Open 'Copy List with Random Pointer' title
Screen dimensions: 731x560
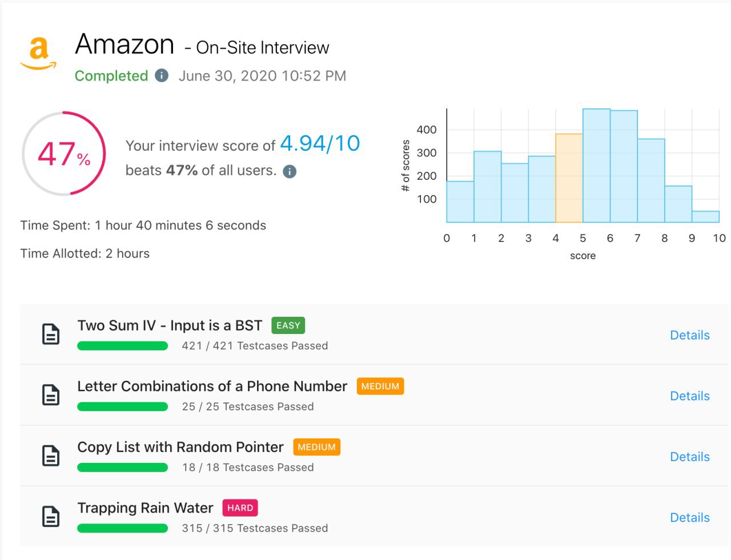(180, 447)
